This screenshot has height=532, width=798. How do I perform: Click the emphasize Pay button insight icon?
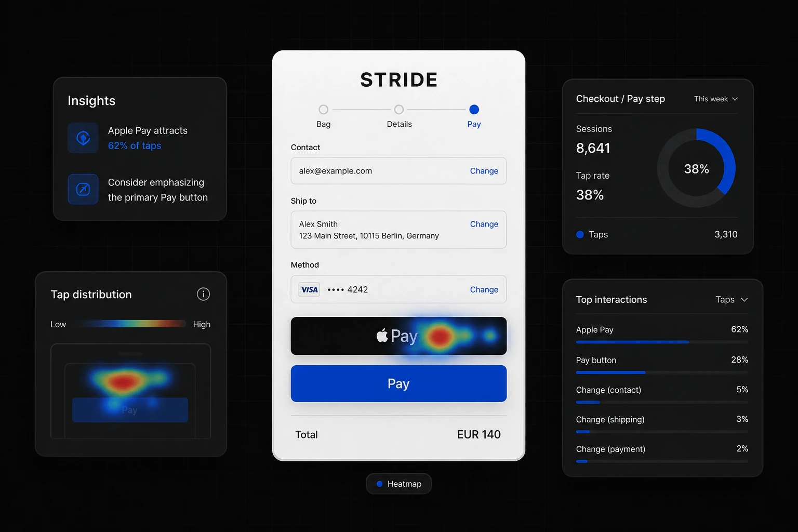click(x=83, y=189)
